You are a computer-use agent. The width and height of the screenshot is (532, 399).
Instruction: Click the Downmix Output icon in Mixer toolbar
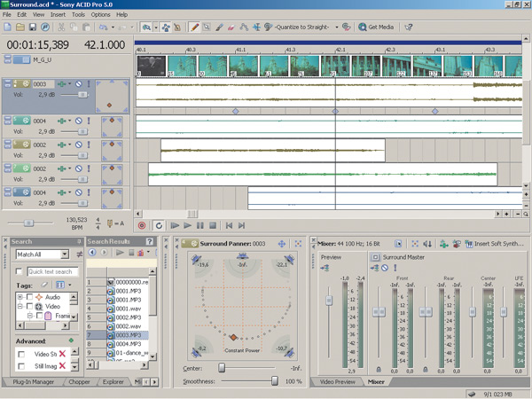click(x=427, y=244)
